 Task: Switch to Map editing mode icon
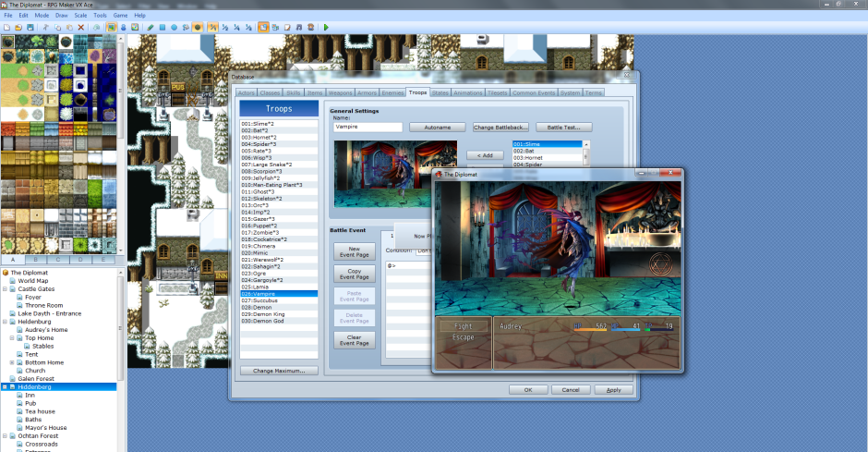pos(111,27)
